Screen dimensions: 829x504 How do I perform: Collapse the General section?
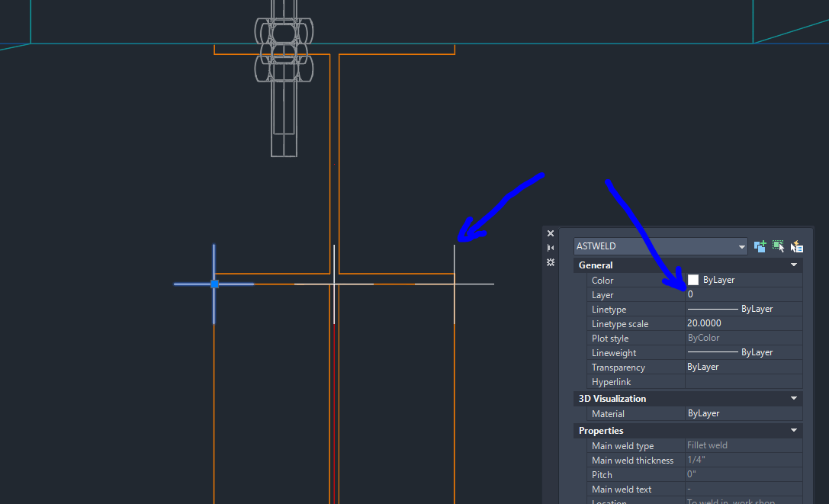[793, 265]
